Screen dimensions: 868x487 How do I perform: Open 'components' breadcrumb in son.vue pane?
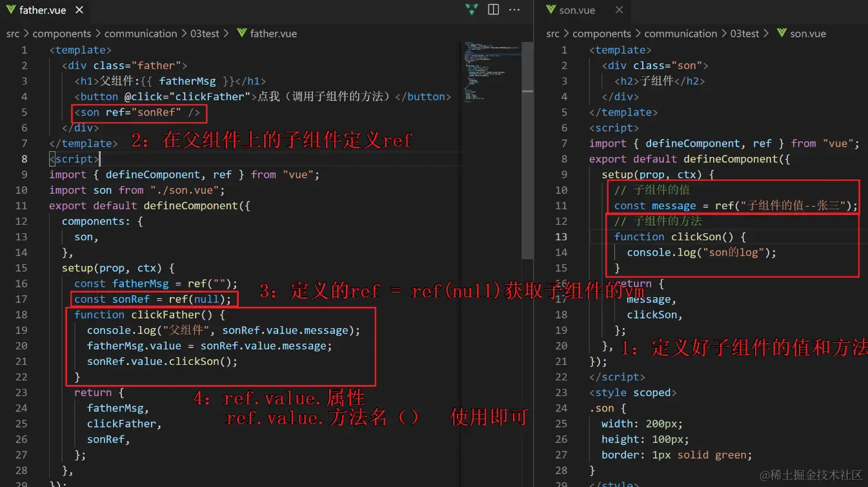(601, 34)
